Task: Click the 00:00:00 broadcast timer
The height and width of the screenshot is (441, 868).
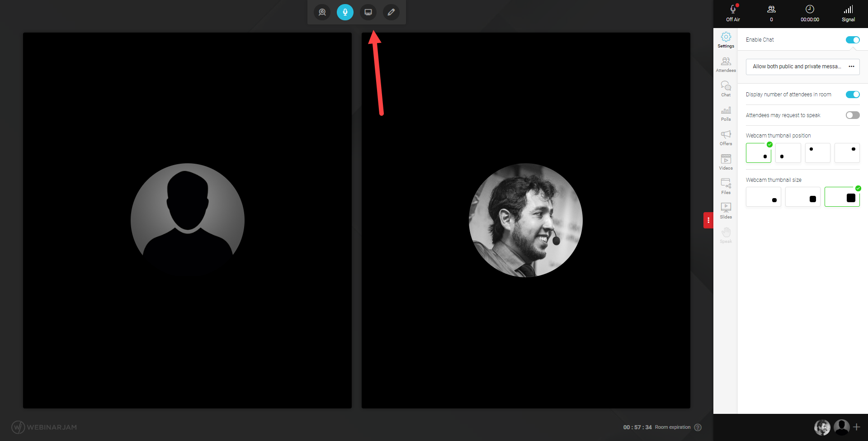Action: tap(810, 13)
